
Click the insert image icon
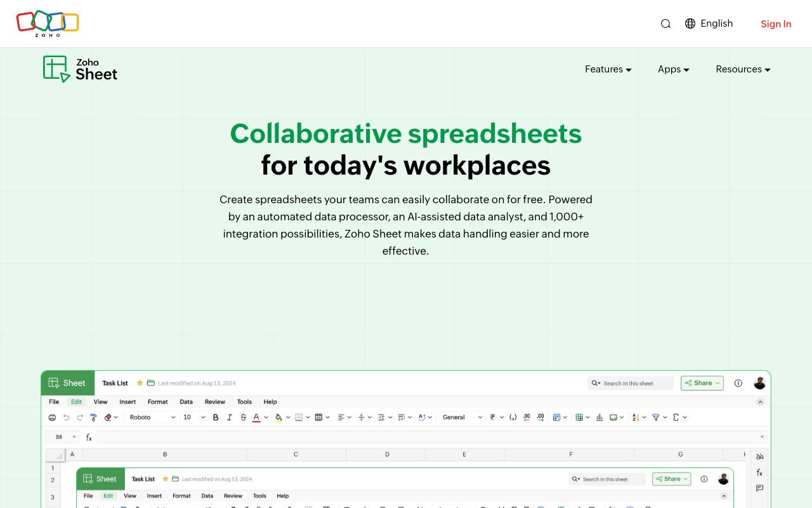tap(613, 417)
